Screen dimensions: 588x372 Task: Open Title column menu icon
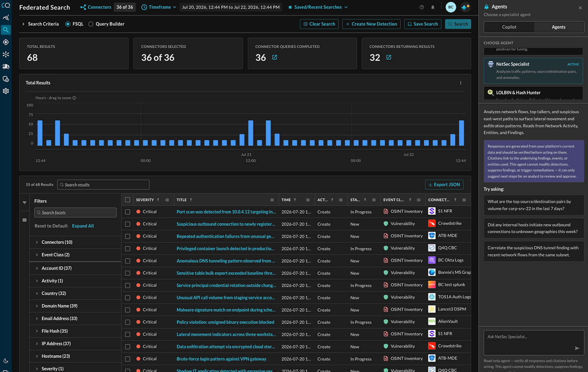click(272, 200)
